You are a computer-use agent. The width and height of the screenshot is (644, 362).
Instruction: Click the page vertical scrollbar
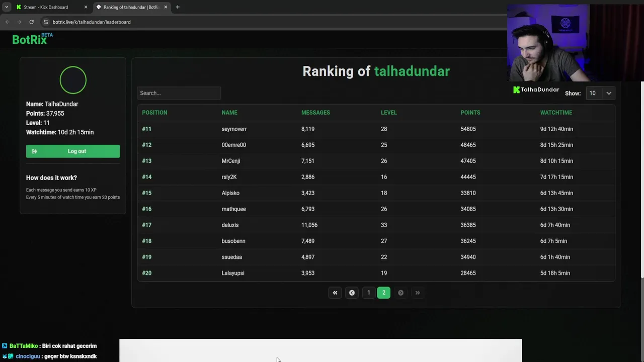641,179
